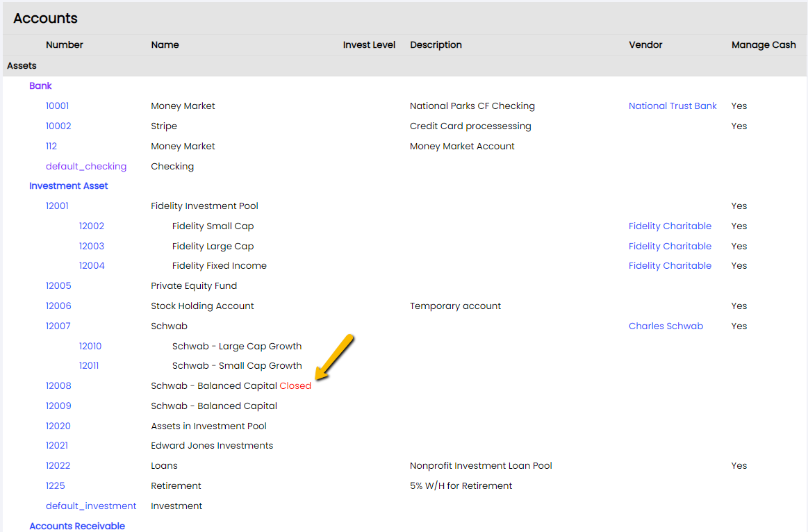808x532 pixels.
Task: Open the default_investment account link
Action: coord(91,506)
